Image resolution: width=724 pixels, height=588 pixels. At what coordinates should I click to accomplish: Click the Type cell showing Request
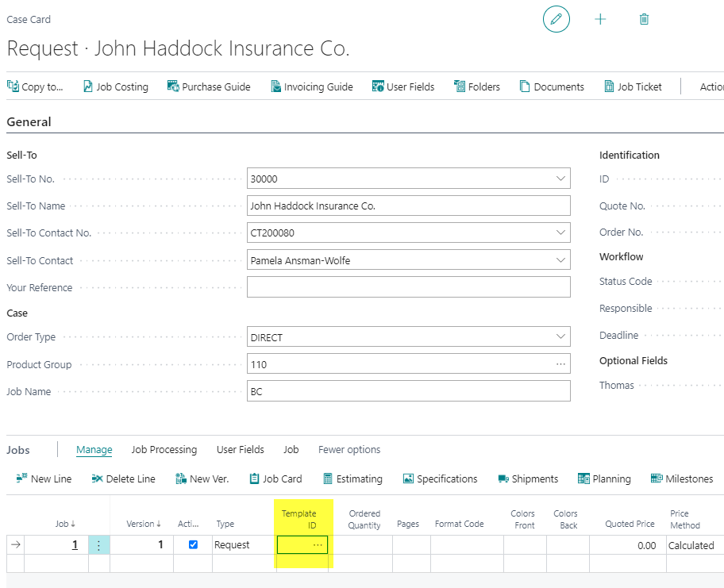pyautogui.click(x=245, y=545)
